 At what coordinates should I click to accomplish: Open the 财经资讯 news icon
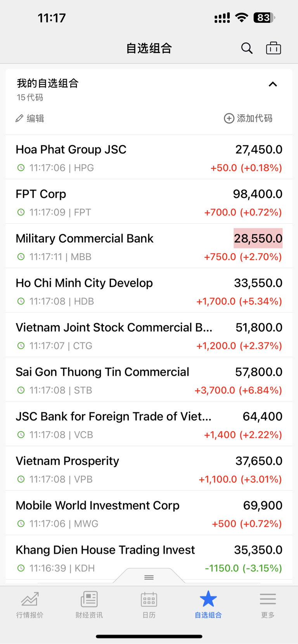pos(89,599)
